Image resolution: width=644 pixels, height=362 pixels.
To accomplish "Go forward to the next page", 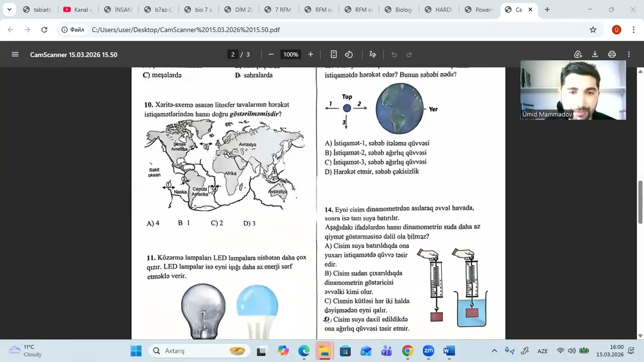I will [x=27, y=30].
